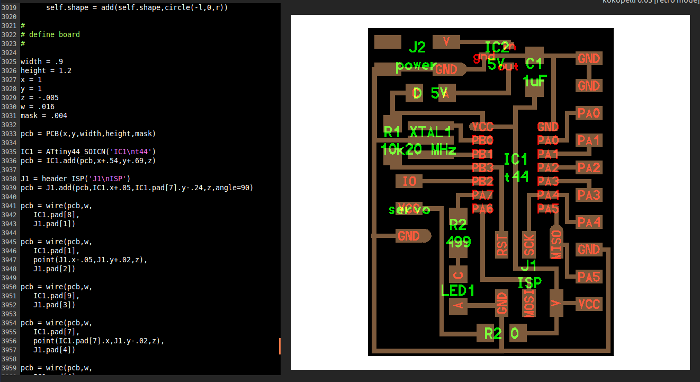
Task: Click the code line 'w = .016'
Action: 38,106
